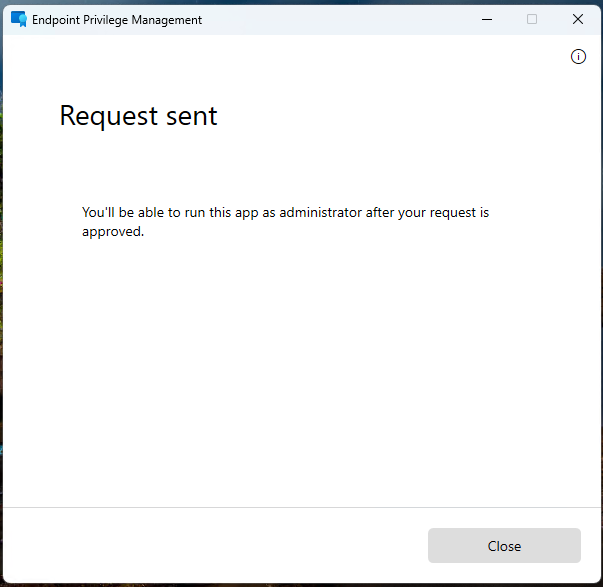Click the Close button in the dialog
603x587 pixels.
(x=504, y=545)
